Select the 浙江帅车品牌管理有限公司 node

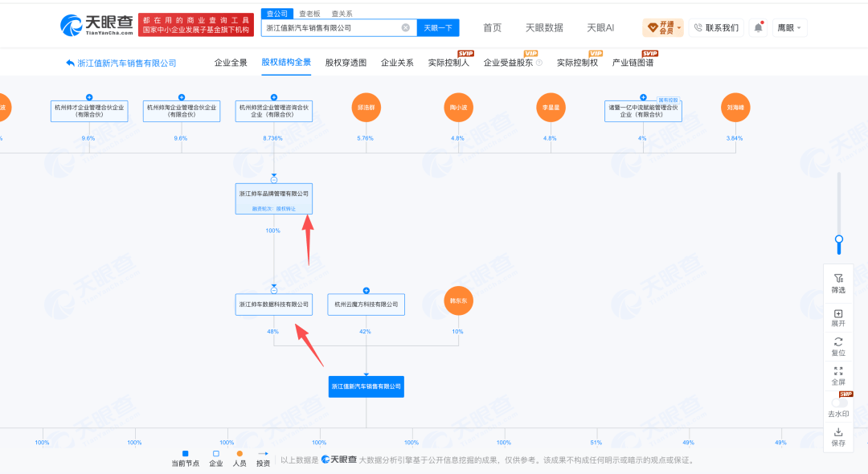pyautogui.click(x=273, y=198)
